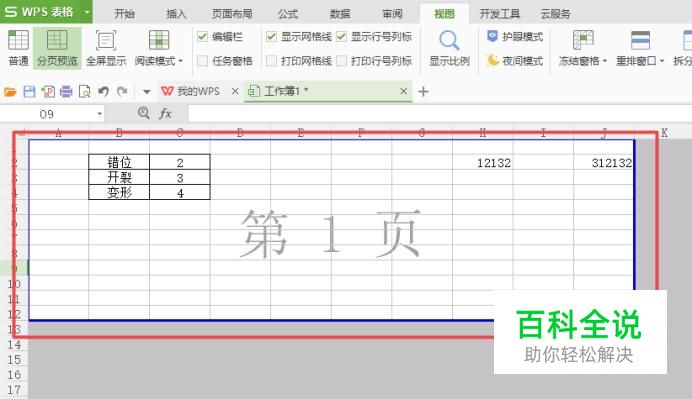The height and width of the screenshot is (399, 692).
Task: Click the Open file folder icon
Action: (x=10, y=91)
